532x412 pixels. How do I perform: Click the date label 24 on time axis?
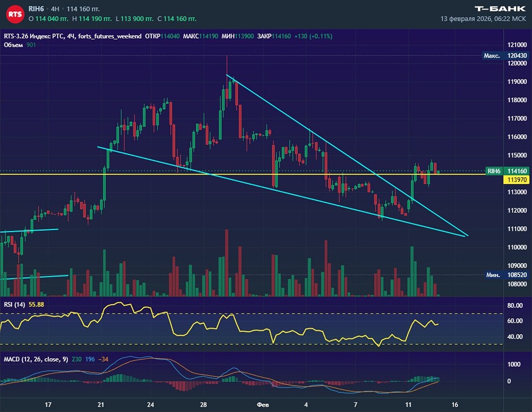[151, 405]
